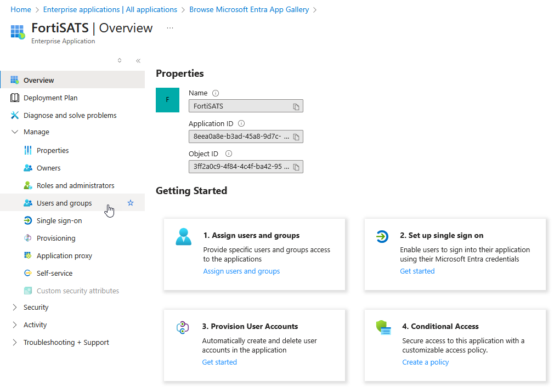This screenshot has width=554, height=392.
Task: Click the Overview grid icon in the sidebar
Action: coord(14,80)
